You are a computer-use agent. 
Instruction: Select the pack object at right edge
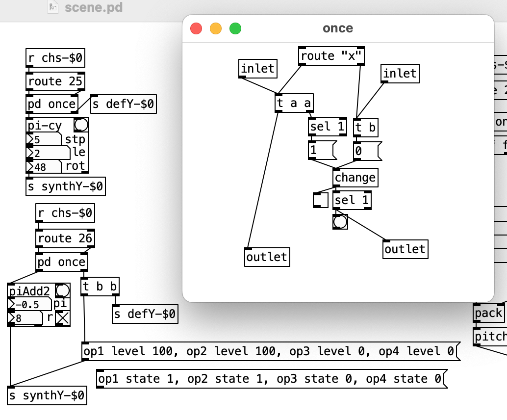pos(488,313)
